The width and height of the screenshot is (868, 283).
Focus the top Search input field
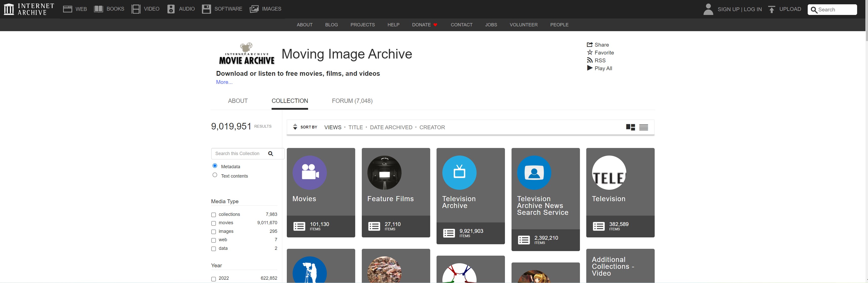pyautogui.click(x=832, y=9)
